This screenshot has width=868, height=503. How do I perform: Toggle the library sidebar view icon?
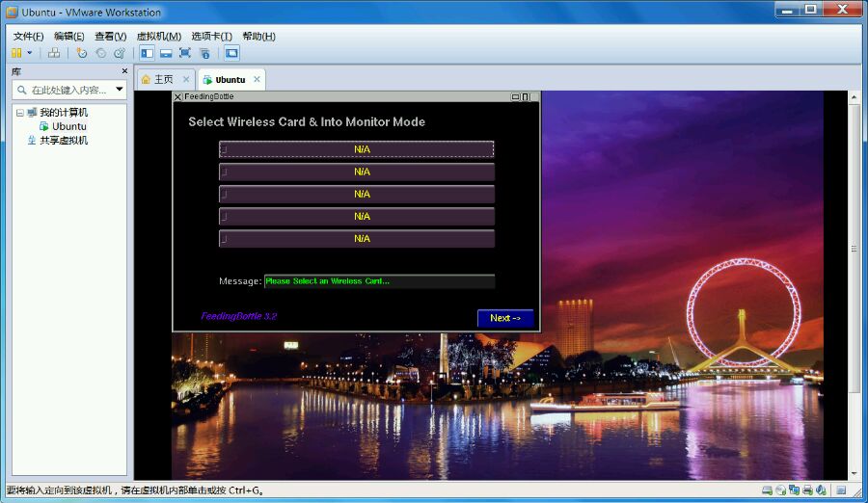pos(147,53)
